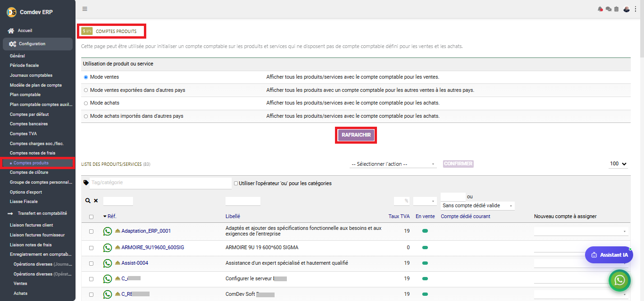Open the notifications bell icon
Screen dimensions: 644x301
600,9
